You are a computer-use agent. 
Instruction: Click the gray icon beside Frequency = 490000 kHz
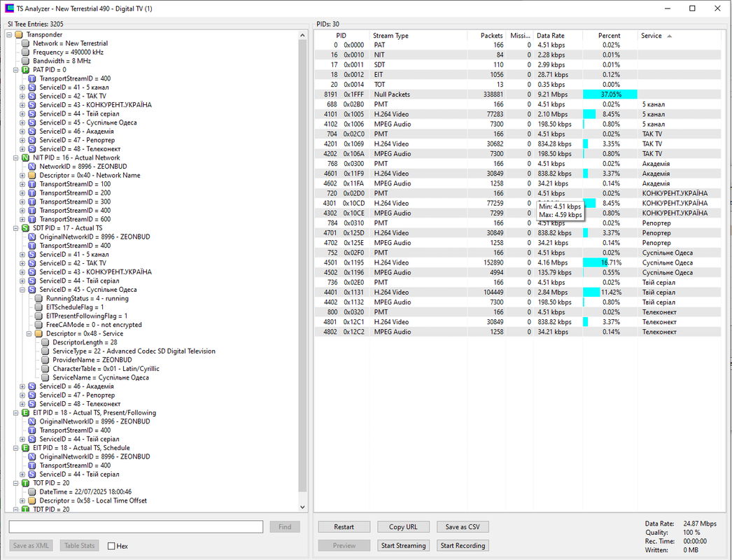25,52
